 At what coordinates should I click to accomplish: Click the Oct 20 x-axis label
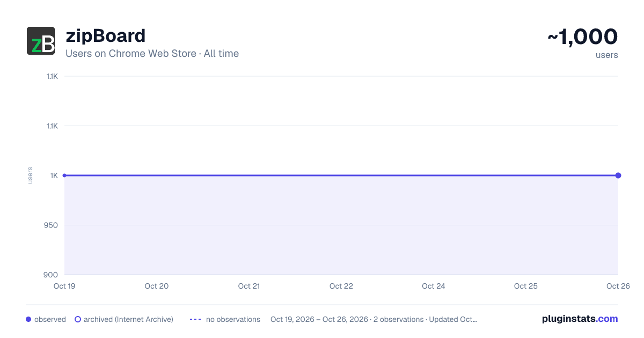coord(157,286)
